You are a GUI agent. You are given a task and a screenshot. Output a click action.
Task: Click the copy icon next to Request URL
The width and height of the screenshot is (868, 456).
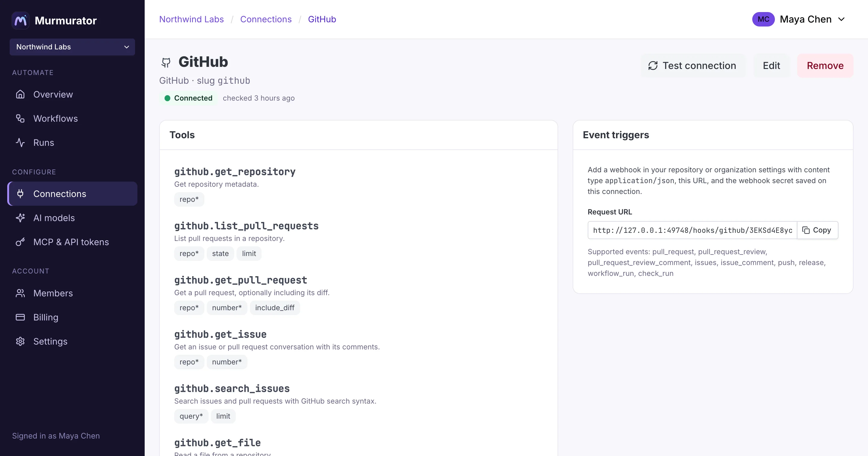[x=806, y=230]
